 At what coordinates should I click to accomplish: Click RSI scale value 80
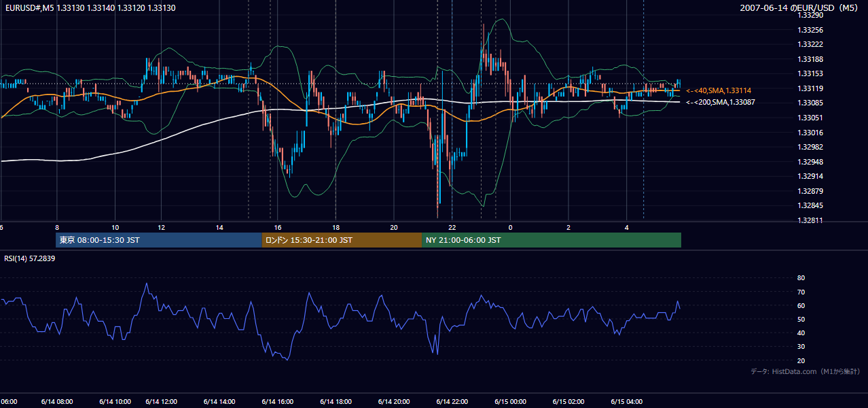[x=801, y=278]
